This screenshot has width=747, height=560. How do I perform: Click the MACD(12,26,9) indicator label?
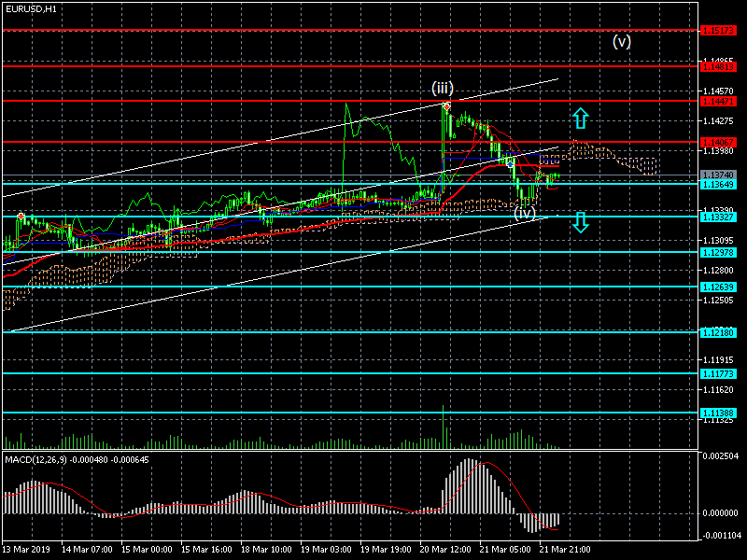click(x=77, y=460)
